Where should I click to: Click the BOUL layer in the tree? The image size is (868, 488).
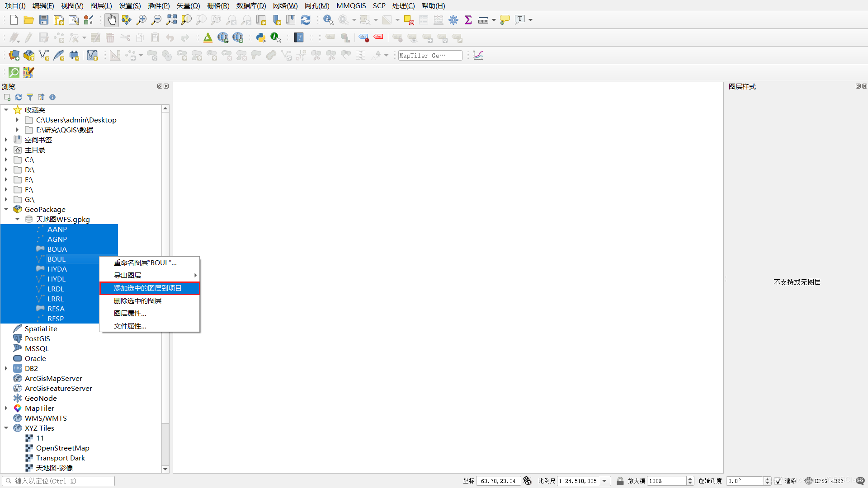56,258
